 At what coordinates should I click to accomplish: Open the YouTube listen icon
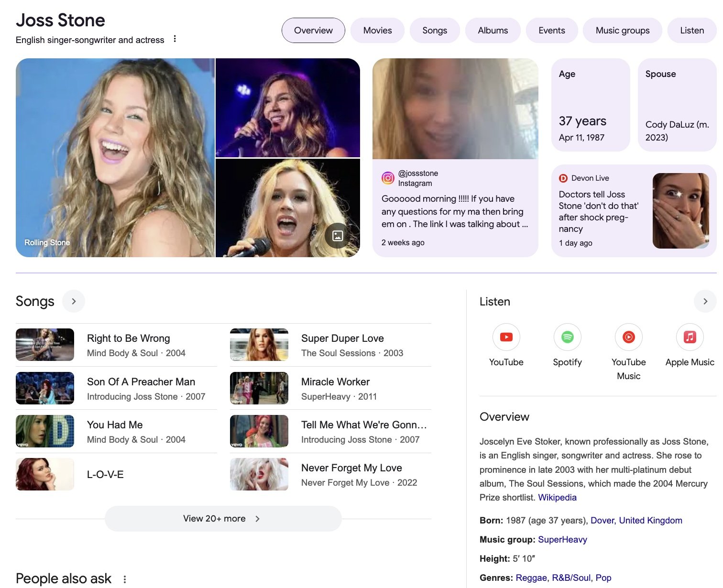[506, 337]
